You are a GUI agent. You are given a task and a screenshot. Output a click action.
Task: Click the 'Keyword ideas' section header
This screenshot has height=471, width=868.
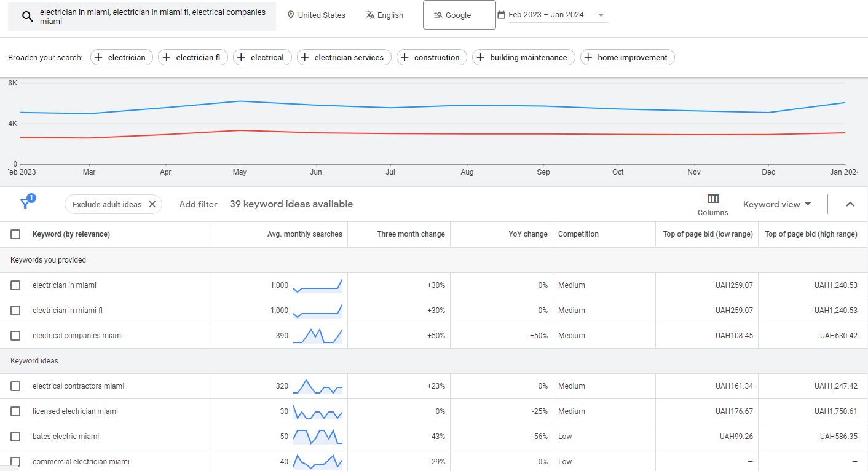tap(34, 361)
